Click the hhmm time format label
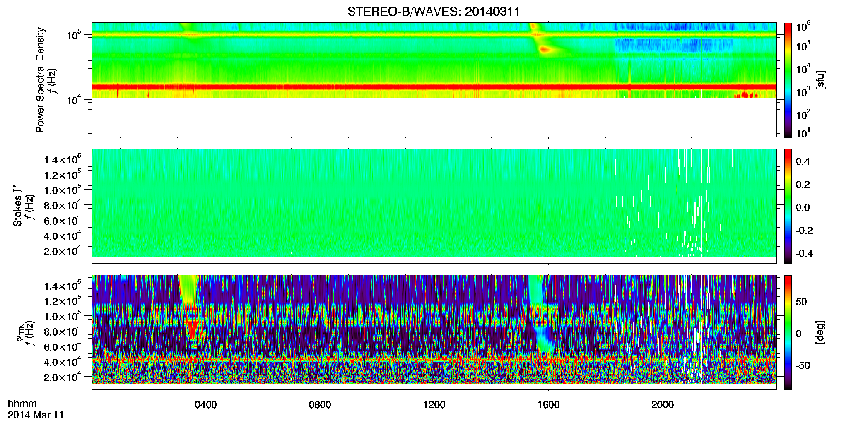Viewport: 868px width, 447px height. point(22,404)
